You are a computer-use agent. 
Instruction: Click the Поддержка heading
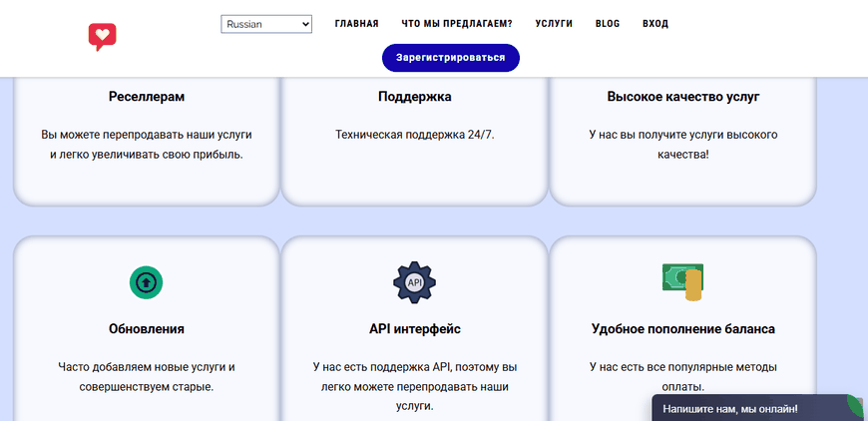[415, 97]
